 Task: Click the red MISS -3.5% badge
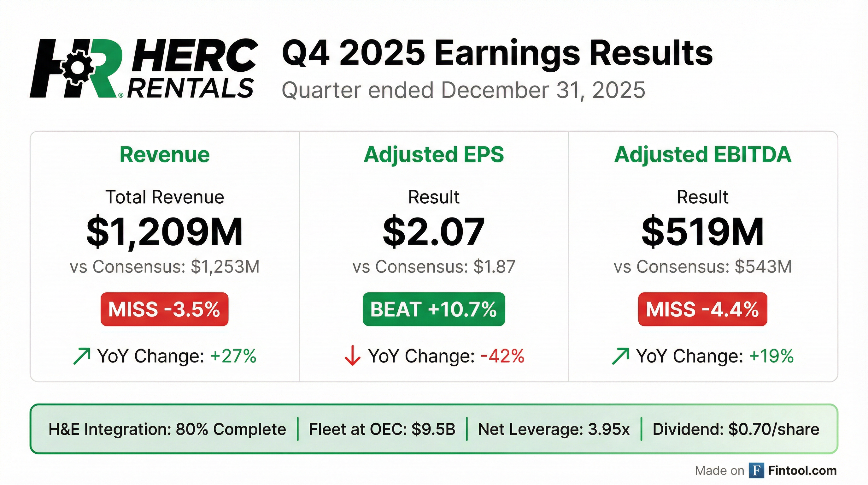pyautogui.click(x=164, y=309)
